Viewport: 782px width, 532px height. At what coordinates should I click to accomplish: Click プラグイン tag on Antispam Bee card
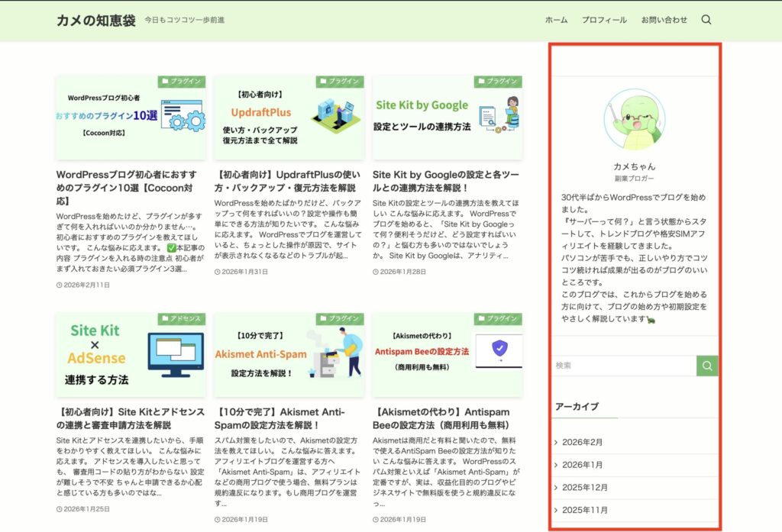[x=497, y=318]
